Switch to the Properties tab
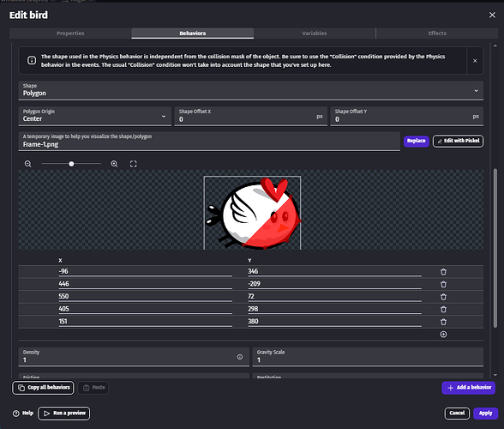The width and height of the screenshot is (504, 429). click(x=70, y=33)
